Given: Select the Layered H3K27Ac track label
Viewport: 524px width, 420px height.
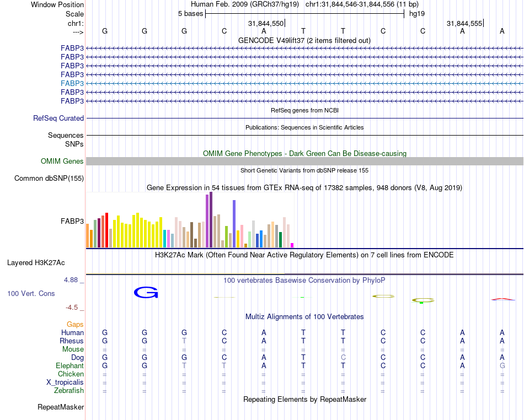Looking at the screenshot, I should point(36,263).
